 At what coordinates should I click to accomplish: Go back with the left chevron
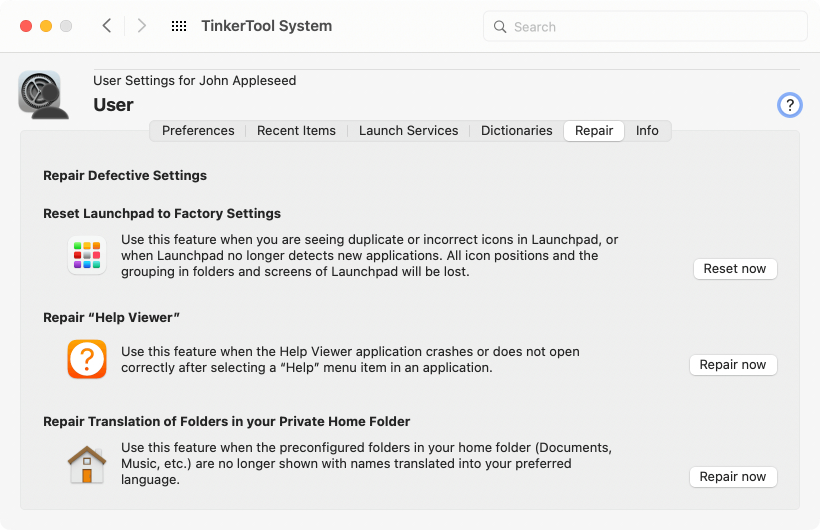107,26
